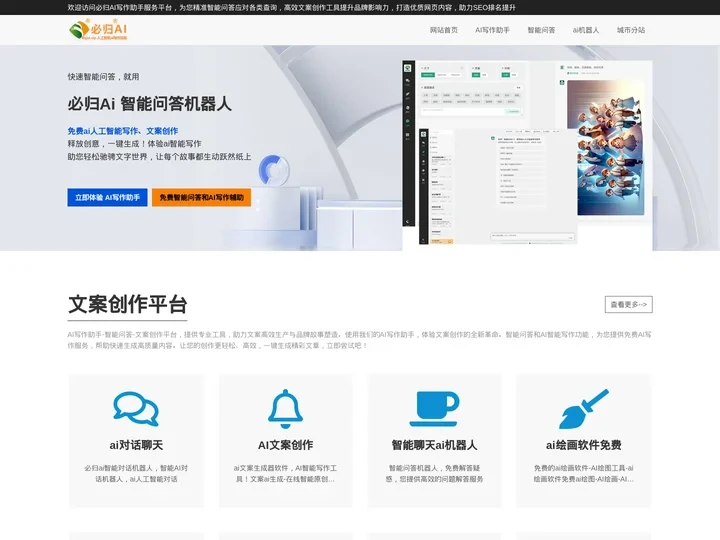Click the chat bubbles icon for ai对话聊天
The width and height of the screenshot is (720, 540).
136,408
